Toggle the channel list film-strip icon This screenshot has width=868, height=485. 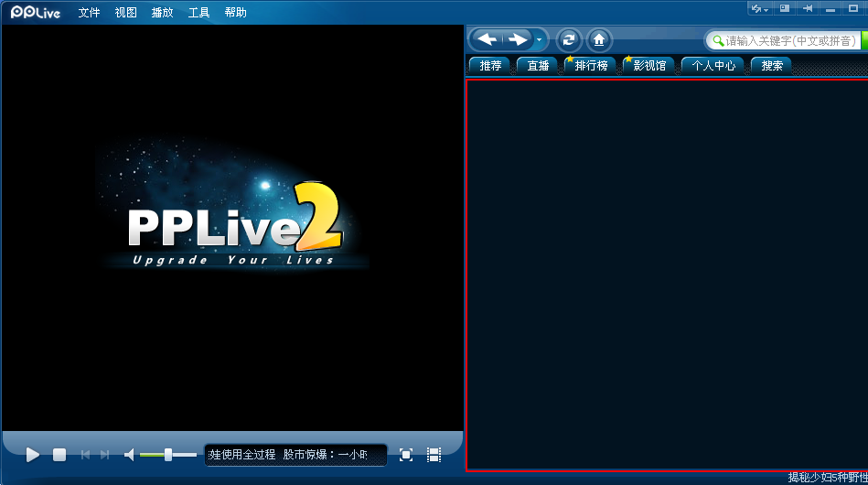[x=434, y=455]
